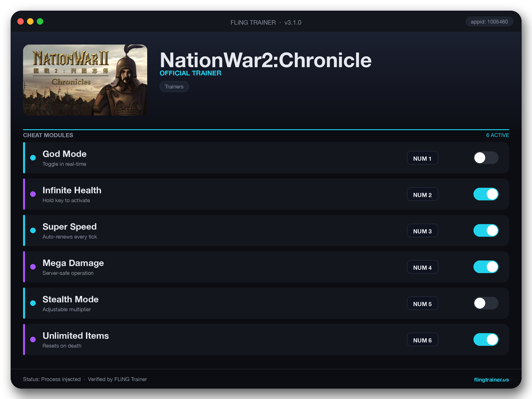Image resolution: width=532 pixels, height=399 pixels.
Task: Open the flingtrainer.us link
Action: coord(491,379)
